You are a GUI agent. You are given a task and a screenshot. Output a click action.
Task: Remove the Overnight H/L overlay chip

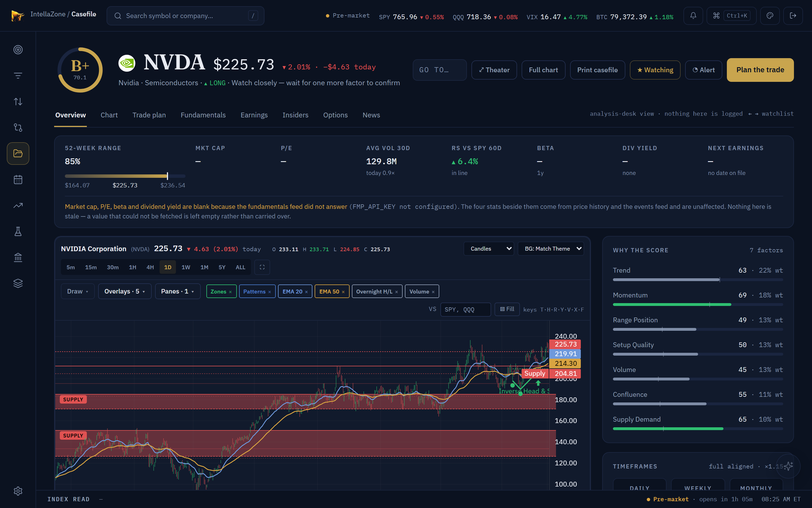pos(397,292)
